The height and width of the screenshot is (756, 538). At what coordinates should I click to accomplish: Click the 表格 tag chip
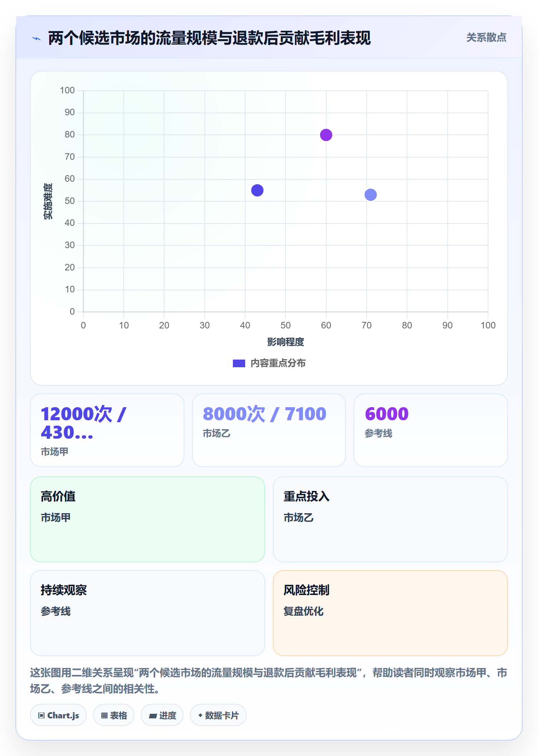[114, 715]
